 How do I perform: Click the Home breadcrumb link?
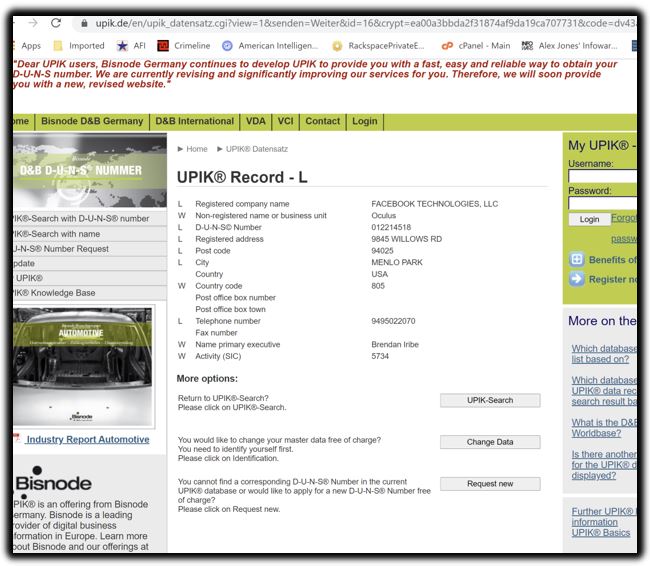197,149
